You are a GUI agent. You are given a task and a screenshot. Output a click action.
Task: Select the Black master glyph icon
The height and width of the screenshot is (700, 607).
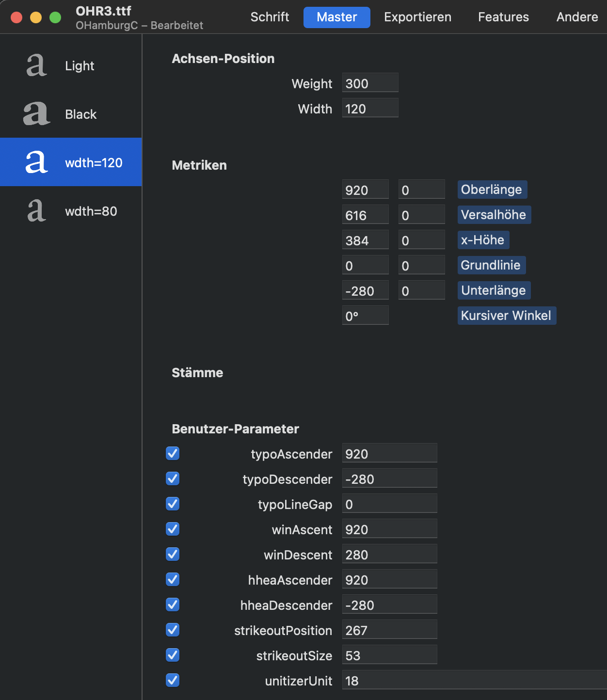[37, 114]
